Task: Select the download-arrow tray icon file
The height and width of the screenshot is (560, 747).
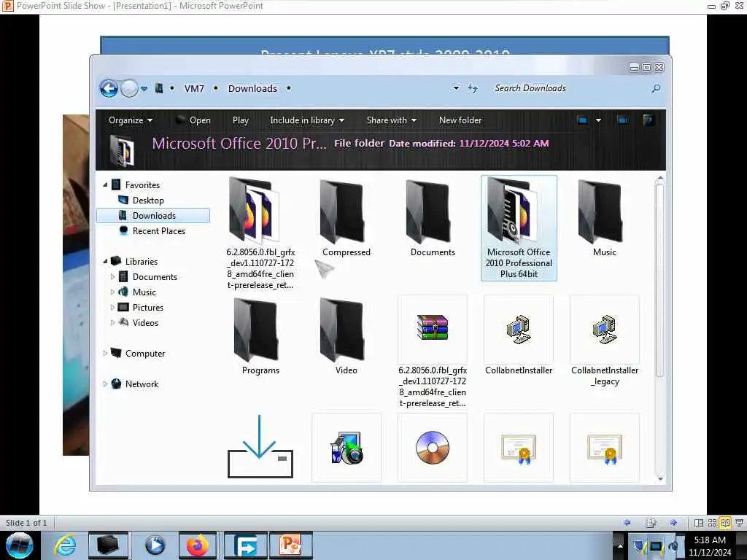Action: click(260, 447)
